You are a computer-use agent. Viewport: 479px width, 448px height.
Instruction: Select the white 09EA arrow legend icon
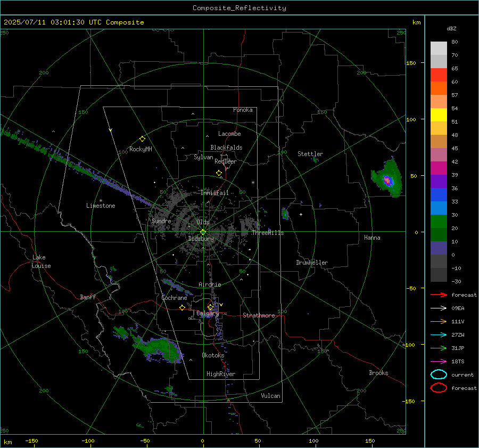[439, 308]
